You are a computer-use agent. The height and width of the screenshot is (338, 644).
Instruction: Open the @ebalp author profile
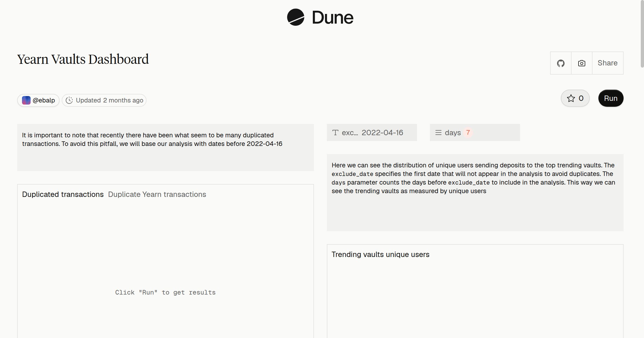[38, 100]
